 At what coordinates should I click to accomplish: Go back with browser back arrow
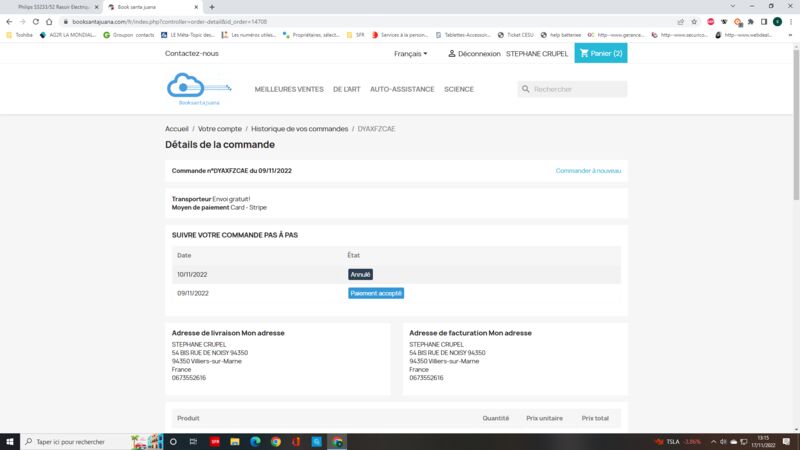click(x=9, y=22)
